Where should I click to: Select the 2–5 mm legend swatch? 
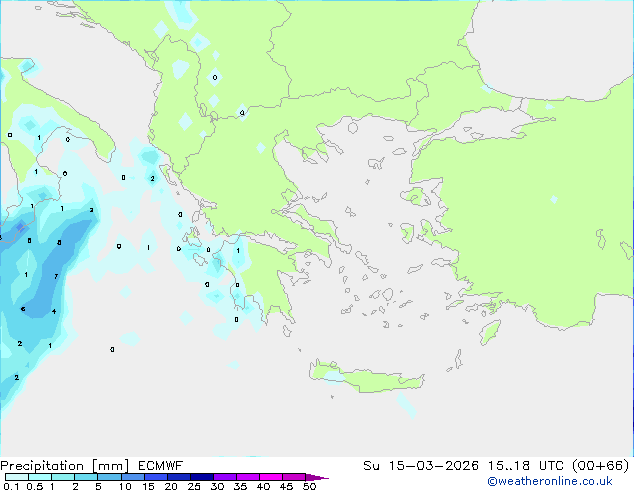pyautogui.click(x=86, y=477)
